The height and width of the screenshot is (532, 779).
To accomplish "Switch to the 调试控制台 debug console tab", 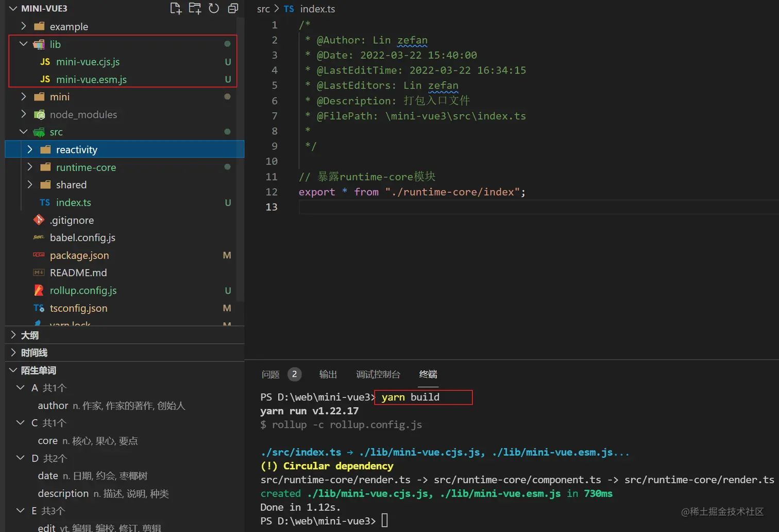I will 378,374.
